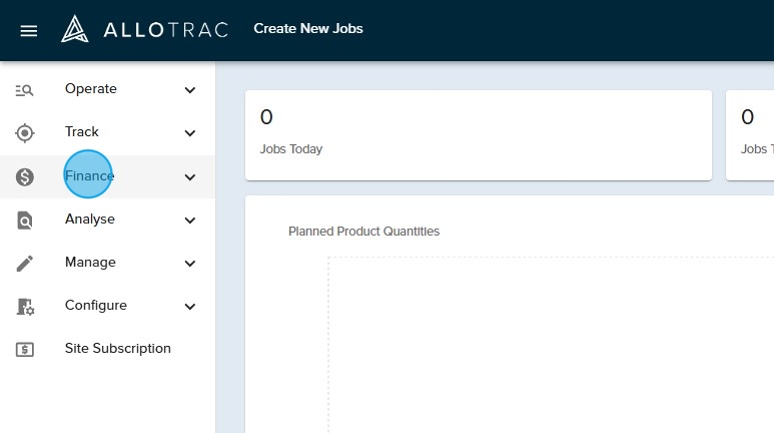Select the Jobs Today summary card
774x433 pixels.
pyautogui.click(x=478, y=135)
